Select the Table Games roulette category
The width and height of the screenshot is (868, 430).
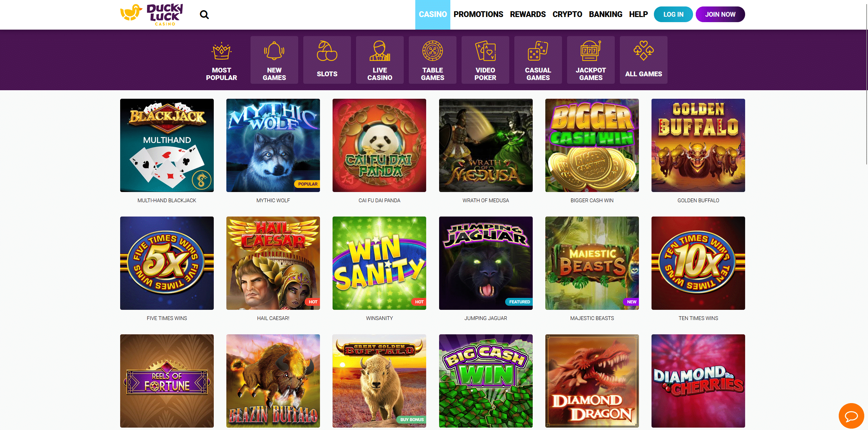(433, 60)
